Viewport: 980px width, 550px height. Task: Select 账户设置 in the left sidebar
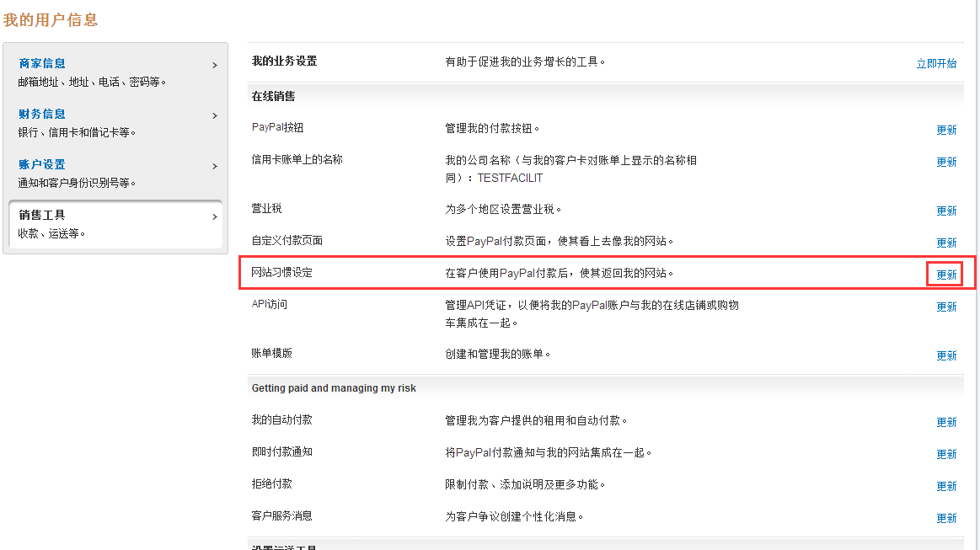point(42,164)
